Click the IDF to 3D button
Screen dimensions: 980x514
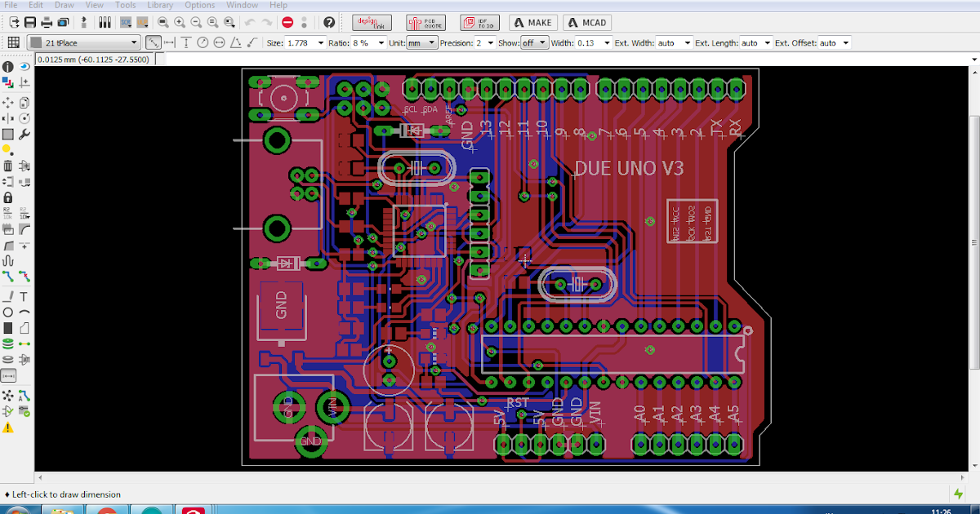pos(479,23)
